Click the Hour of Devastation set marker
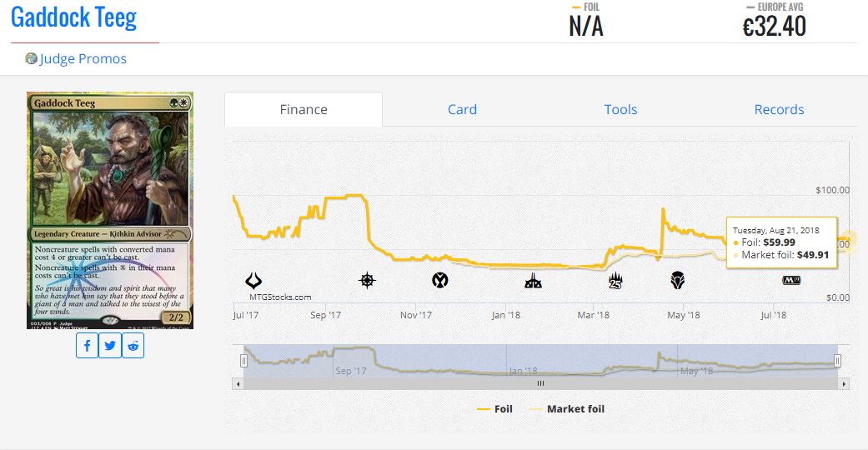This screenshot has width=868, height=450. (253, 281)
